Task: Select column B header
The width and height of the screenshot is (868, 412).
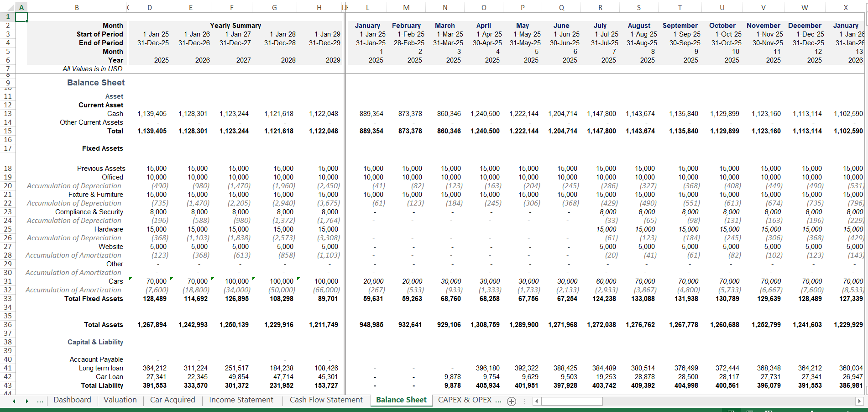Action: point(77,7)
